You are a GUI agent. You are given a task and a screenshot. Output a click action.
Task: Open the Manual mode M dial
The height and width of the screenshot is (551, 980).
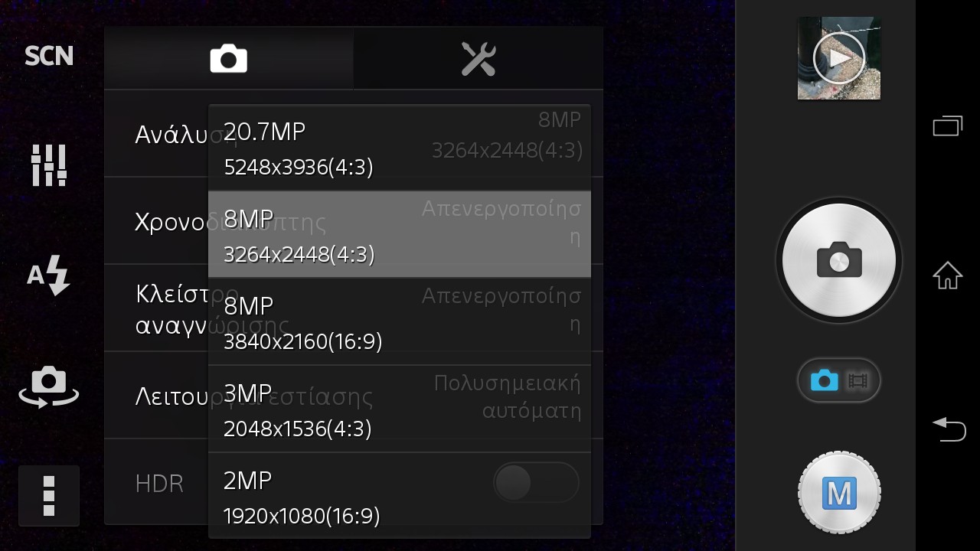(839, 494)
